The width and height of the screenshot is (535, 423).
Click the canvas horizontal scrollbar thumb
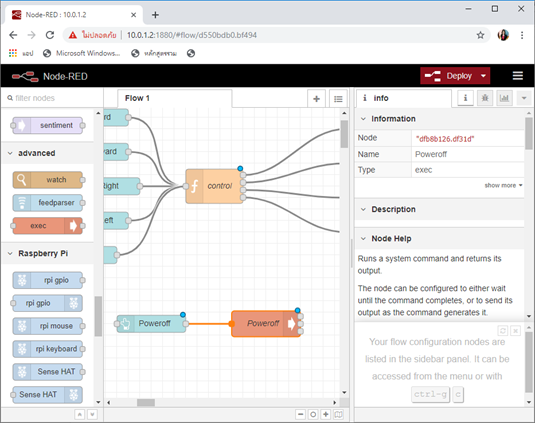point(146,403)
